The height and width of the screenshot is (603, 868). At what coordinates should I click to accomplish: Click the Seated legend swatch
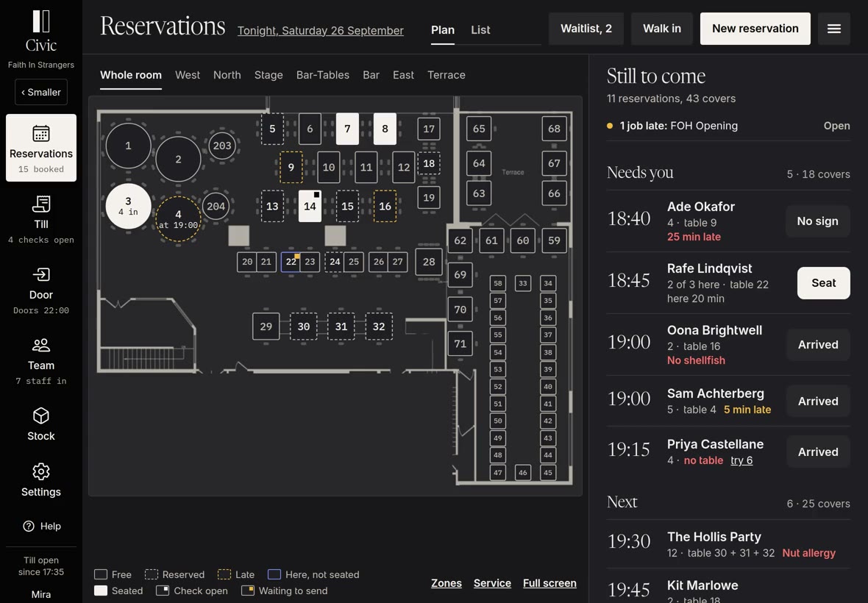(101, 590)
